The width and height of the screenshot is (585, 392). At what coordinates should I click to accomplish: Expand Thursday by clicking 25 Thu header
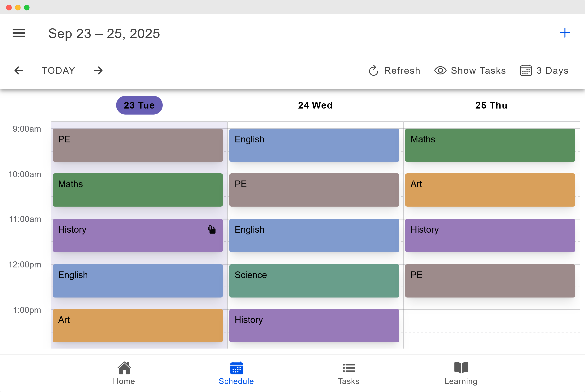click(x=491, y=105)
